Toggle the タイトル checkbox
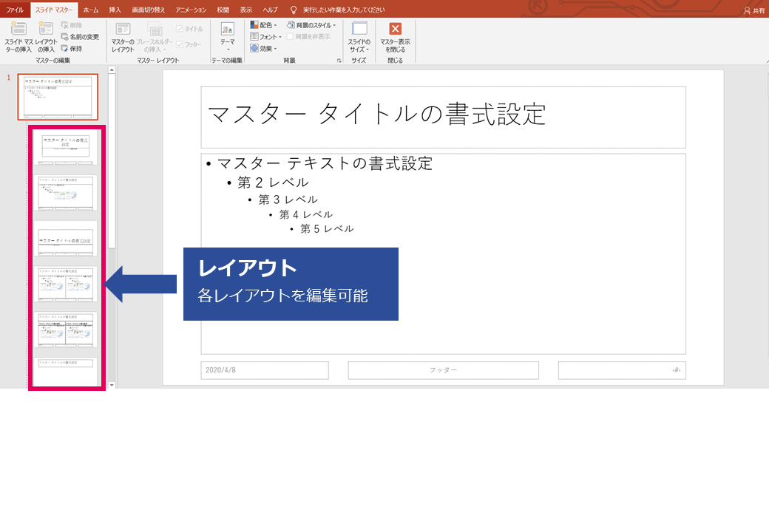This screenshot has width=769, height=532. tap(189, 29)
